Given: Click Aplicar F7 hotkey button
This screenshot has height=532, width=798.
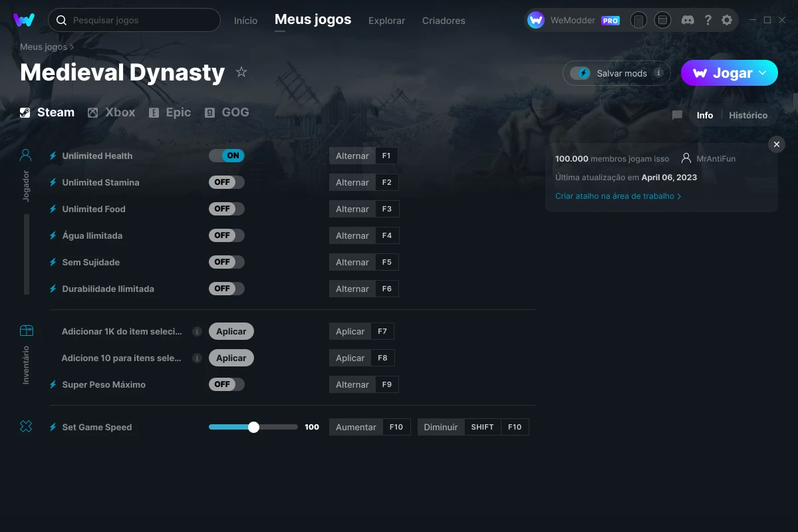Looking at the screenshot, I should (362, 331).
